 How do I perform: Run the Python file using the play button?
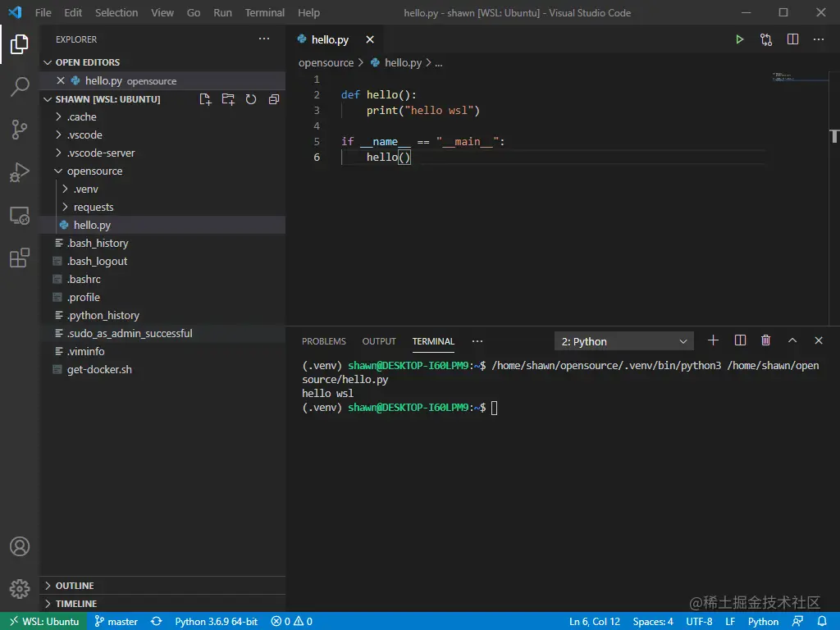coord(739,39)
